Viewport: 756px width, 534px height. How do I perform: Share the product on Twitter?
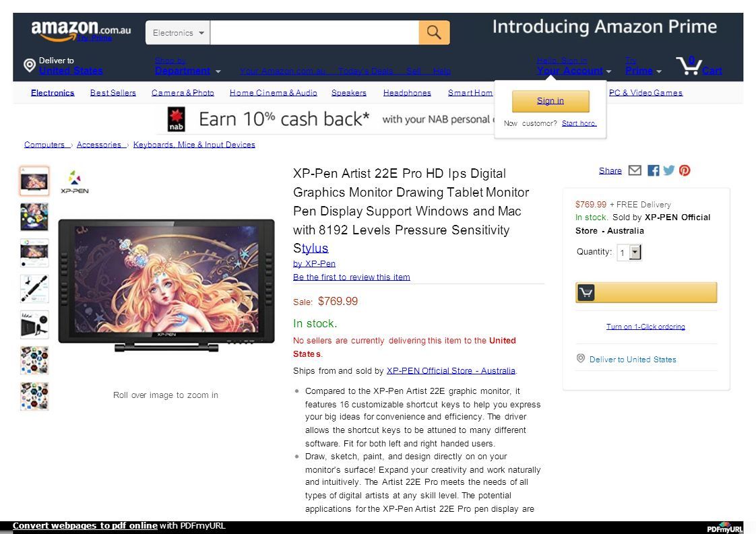[668, 170]
